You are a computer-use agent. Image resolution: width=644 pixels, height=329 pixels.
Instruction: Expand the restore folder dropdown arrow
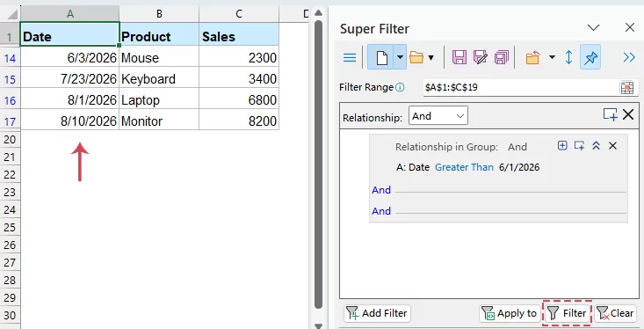pyautogui.click(x=553, y=57)
